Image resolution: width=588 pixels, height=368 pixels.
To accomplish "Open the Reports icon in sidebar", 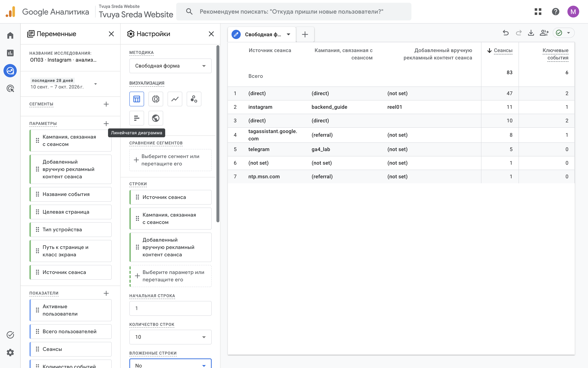I will tap(10, 53).
